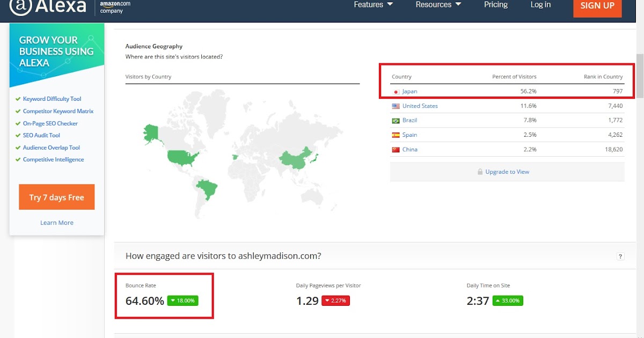The height and width of the screenshot is (338, 644).
Task: Click the Japan flag icon
Action: click(x=396, y=92)
